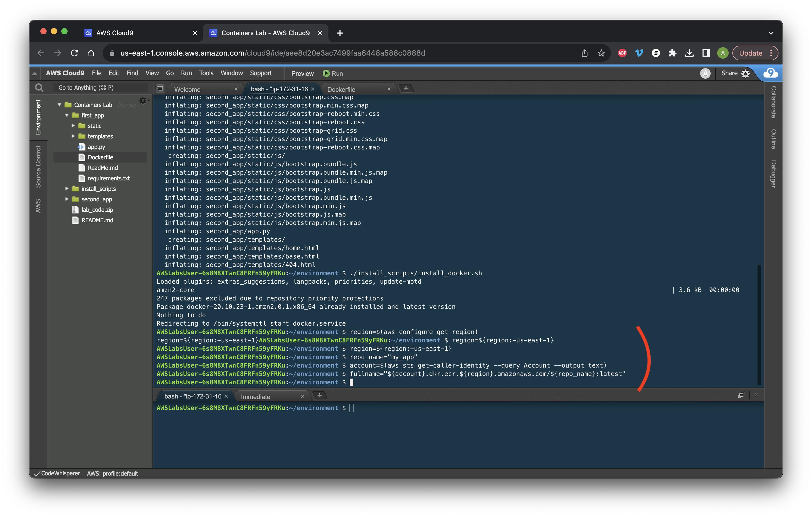Open the File menu
812x517 pixels.
click(96, 73)
